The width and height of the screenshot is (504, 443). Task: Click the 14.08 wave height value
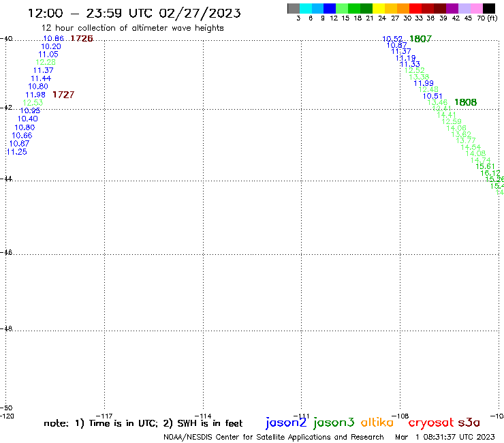[x=475, y=153]
